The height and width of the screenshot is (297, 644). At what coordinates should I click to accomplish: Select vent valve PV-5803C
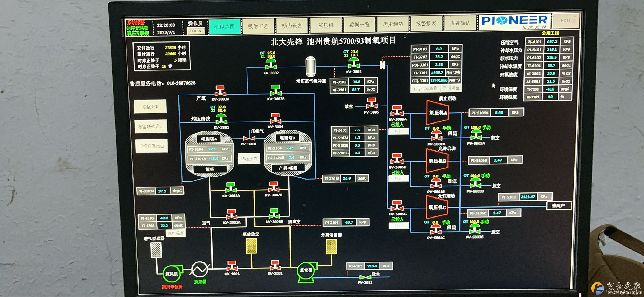tap(475, 229)
